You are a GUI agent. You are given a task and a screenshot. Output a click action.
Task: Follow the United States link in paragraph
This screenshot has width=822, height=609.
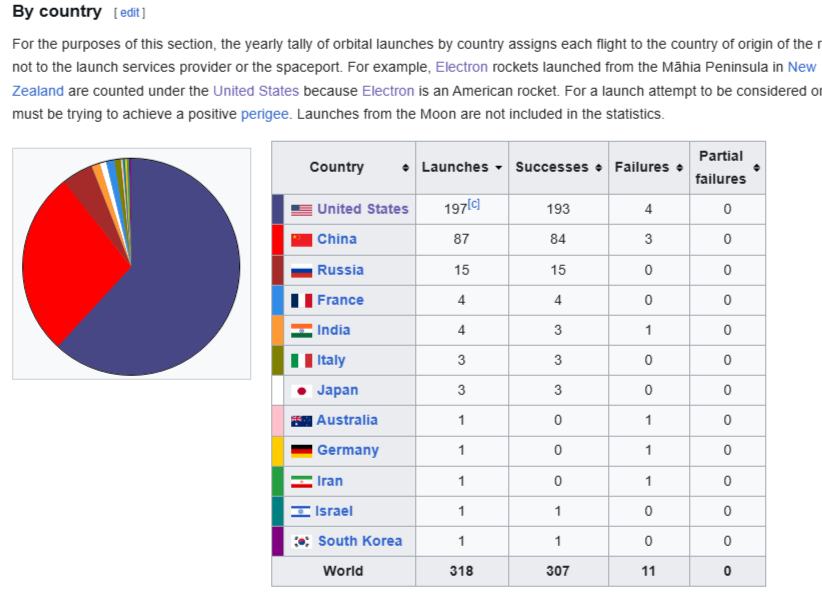256,91
